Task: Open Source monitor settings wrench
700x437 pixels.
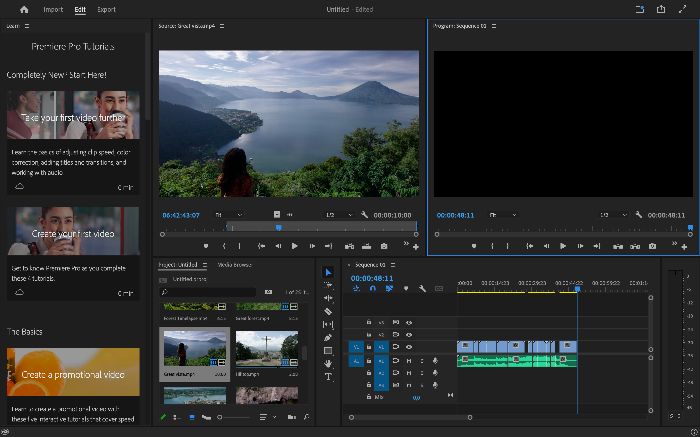Action: (365, 215)
